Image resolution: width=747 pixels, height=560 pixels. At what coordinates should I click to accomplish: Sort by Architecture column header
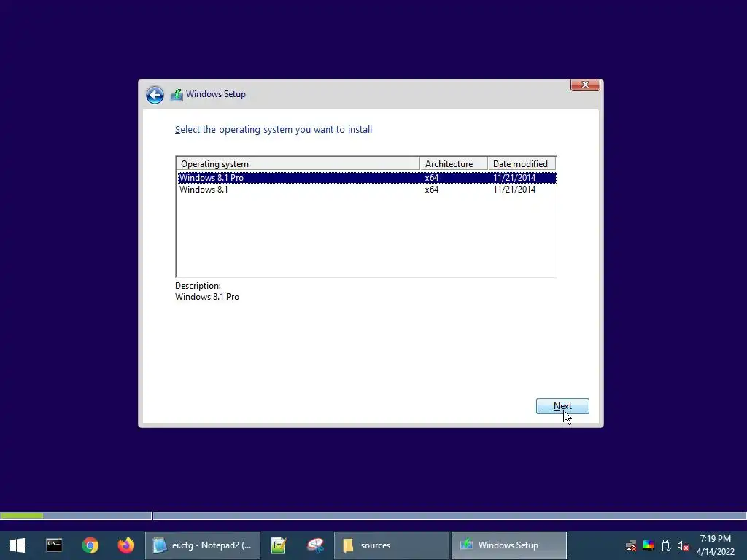(x=454, y=164)
